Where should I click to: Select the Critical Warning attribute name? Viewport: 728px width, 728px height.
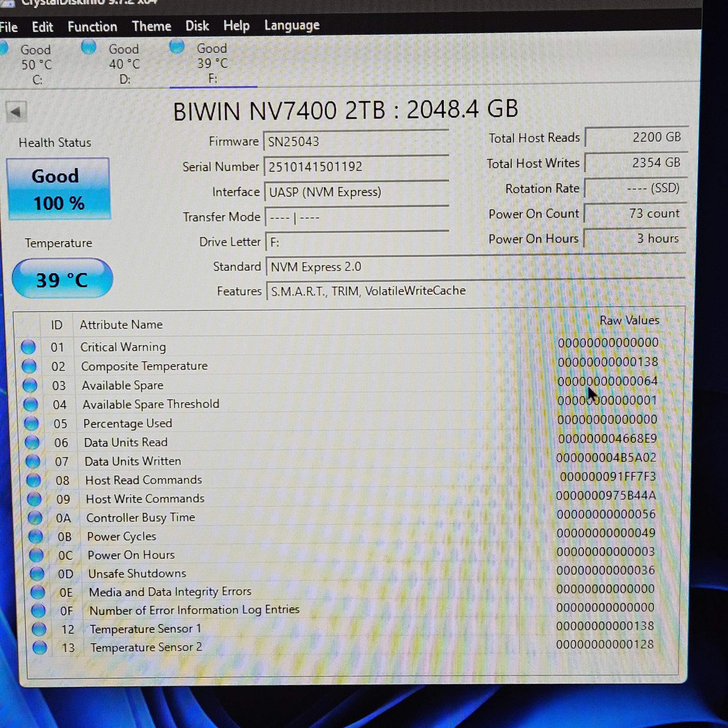click(x=123, y=347)
